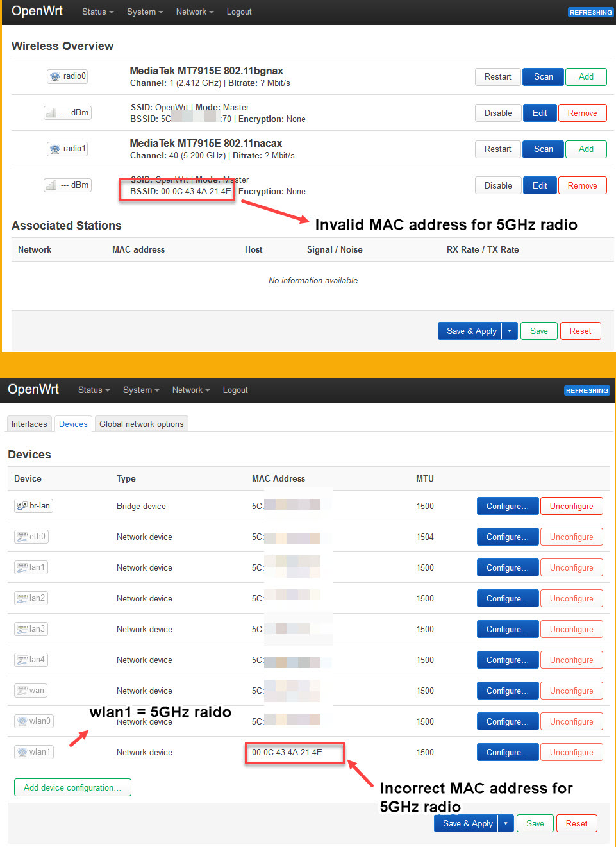Add a network on radio1
616x847 pixels.
click(587, 149)
